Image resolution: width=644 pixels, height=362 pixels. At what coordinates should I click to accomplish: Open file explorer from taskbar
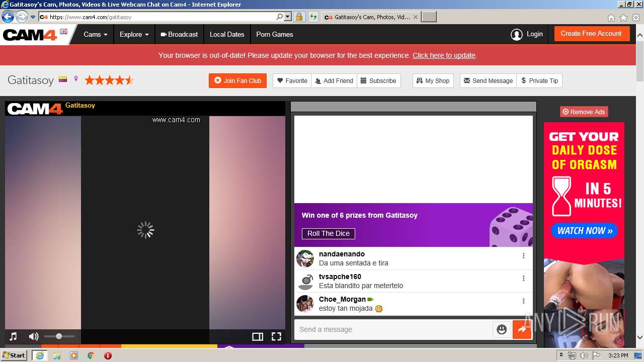point(57,355)
